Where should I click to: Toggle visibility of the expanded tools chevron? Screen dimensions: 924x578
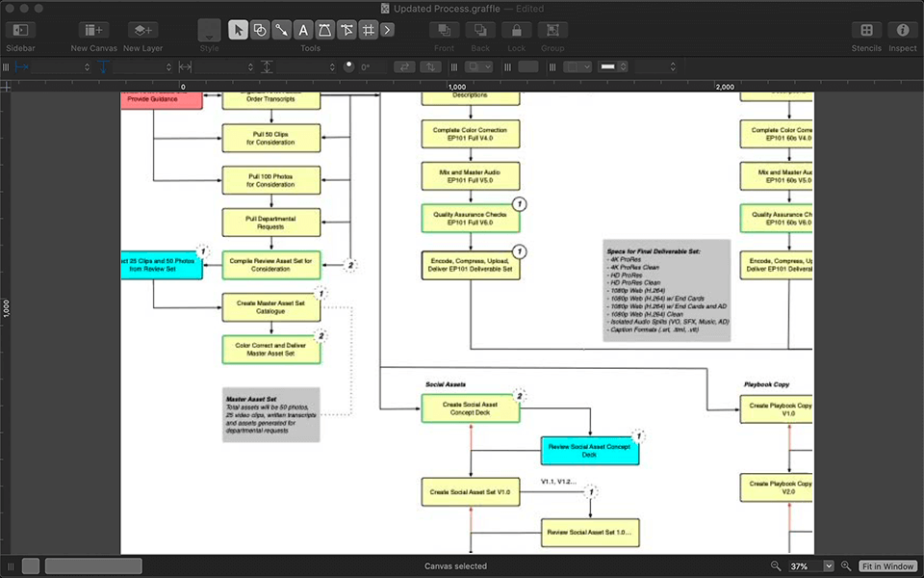(388, 30)
